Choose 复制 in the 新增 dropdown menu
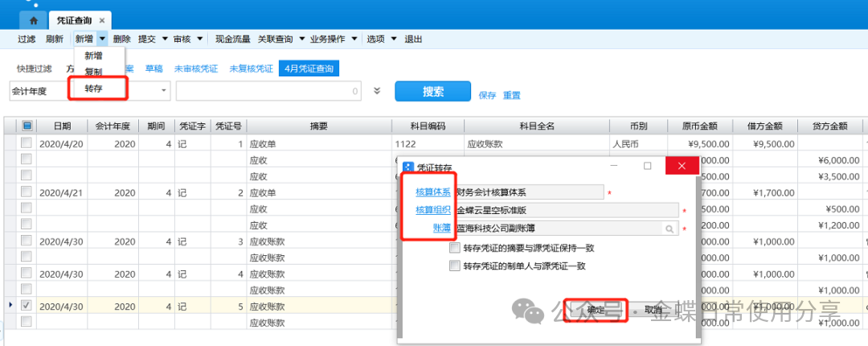The width and height of the screenshot is (868, 346). [93, 72]
